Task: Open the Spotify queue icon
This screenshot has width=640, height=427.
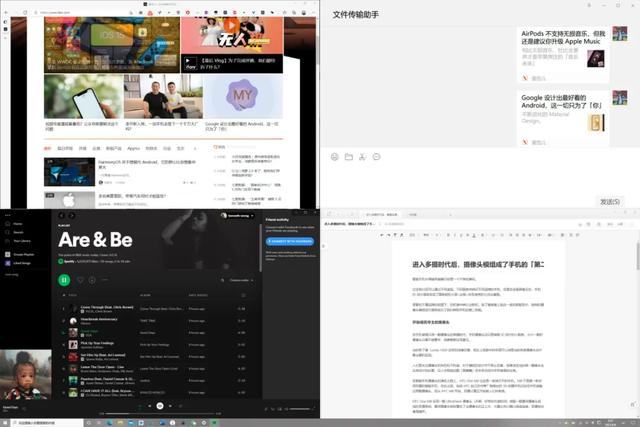Action: [x=273, y=409]
